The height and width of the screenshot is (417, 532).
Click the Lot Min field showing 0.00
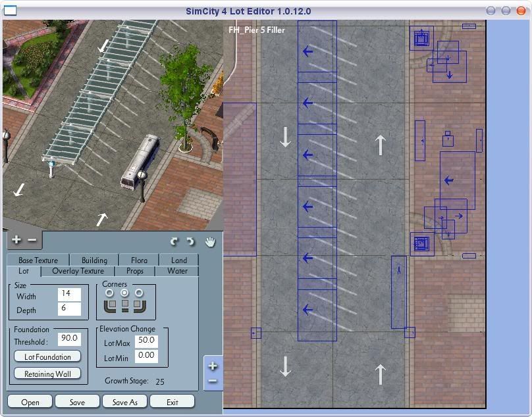pos(146,356)
